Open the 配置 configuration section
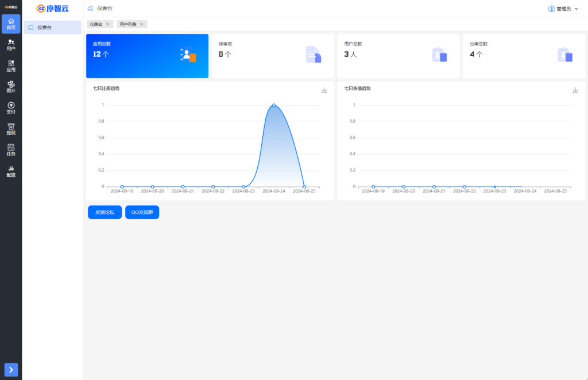 tap(11, 171)
